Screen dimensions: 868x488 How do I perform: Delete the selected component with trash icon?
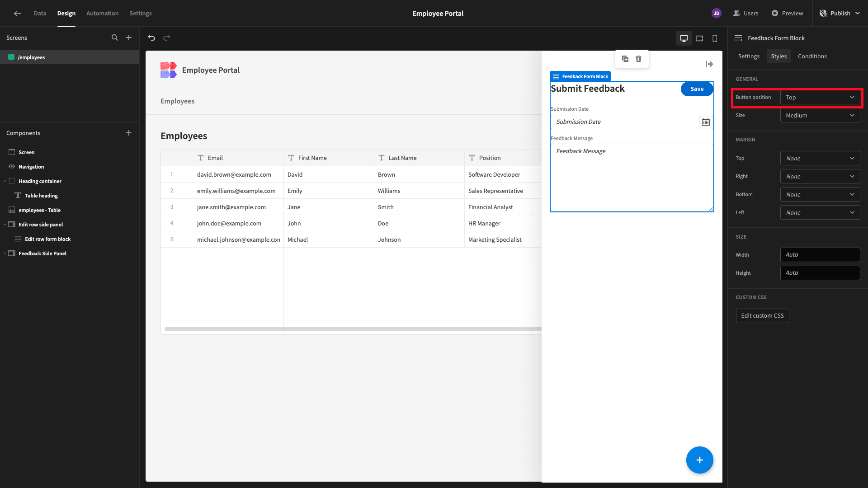click(x=639, y=59)
